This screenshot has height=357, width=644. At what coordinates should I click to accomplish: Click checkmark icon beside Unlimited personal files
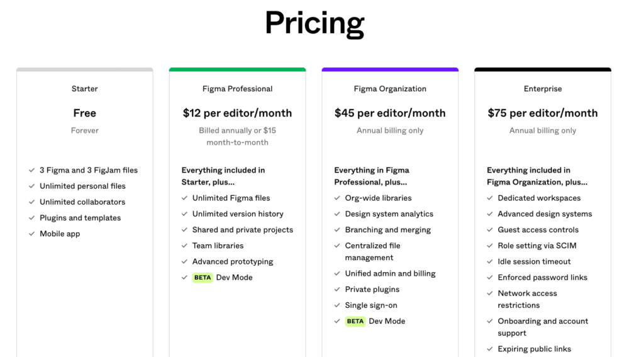pos(31,186)
